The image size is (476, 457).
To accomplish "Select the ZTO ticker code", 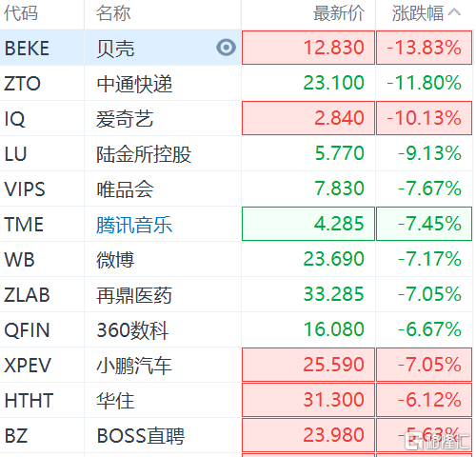I will pos(22,84).
